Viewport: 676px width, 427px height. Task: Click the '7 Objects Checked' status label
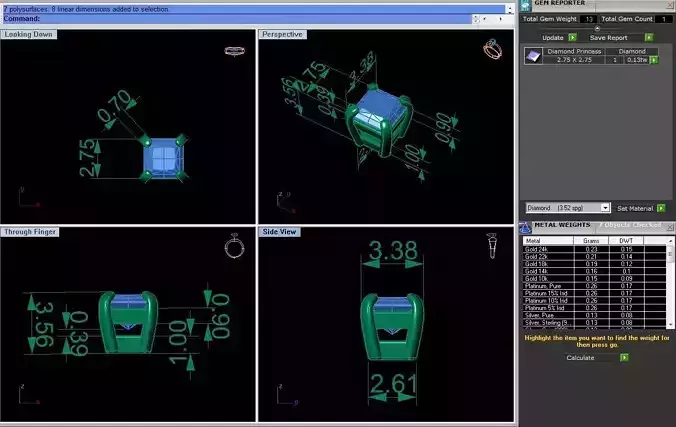pos(629,225)
